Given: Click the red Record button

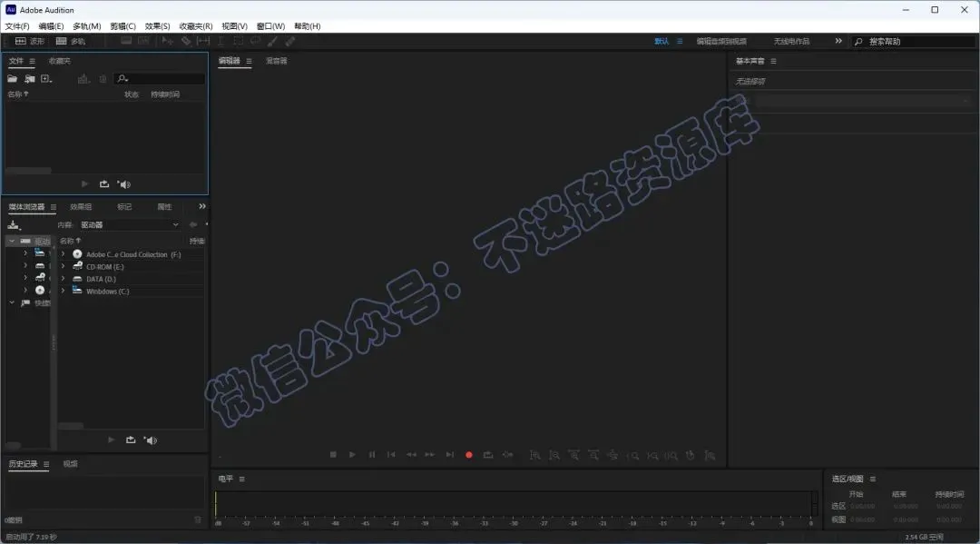Looking at the screenshot, I should 469,455.
